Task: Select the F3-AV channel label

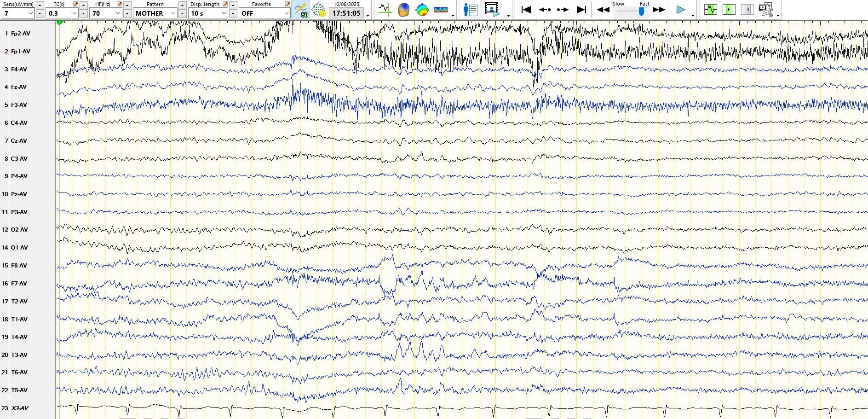Action: 19,105
